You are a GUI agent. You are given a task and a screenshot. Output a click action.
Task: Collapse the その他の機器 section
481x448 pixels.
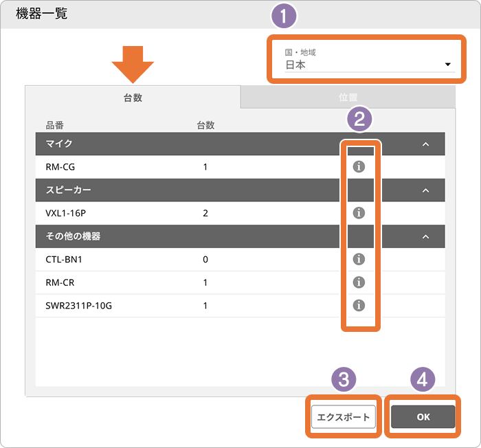click(425, 236)
